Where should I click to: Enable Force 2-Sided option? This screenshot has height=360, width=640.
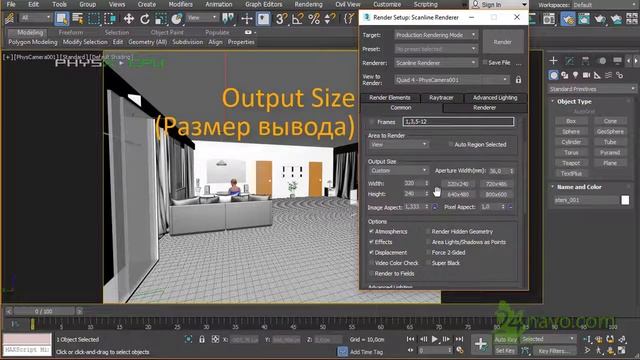pos(428,253)
